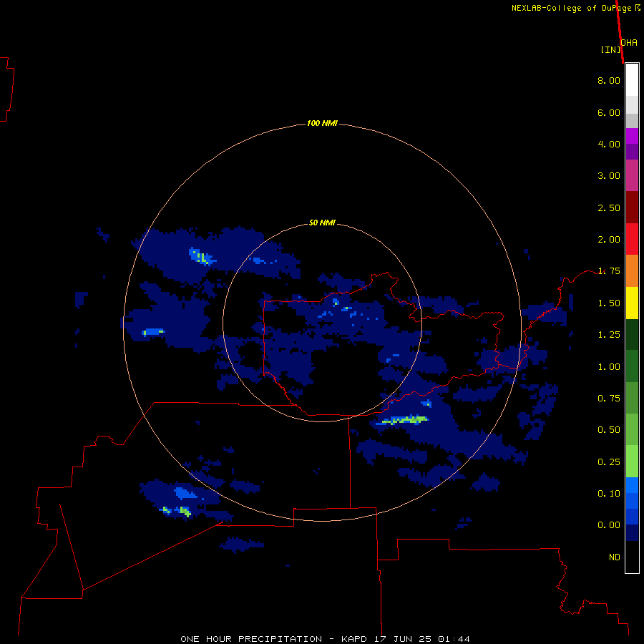644x644 pixels.
Task: Select the black ND legend swatch
Action: [x=632, y=557]
